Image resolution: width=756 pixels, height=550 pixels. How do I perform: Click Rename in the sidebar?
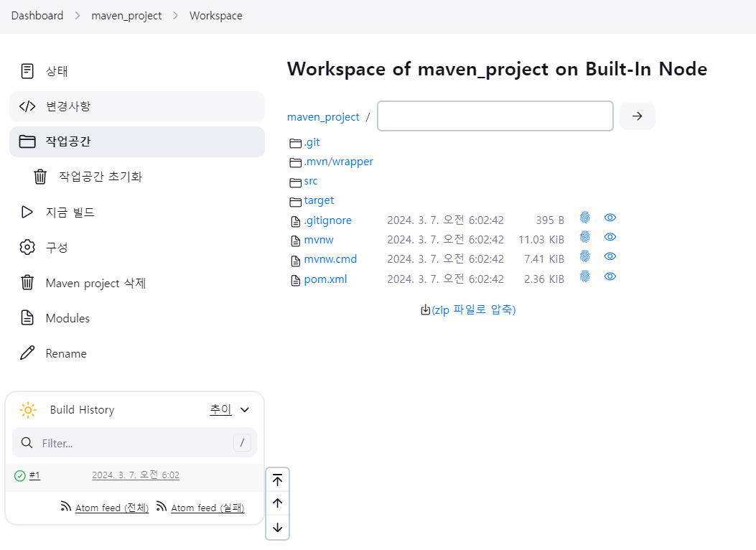(x=137, y=353)
